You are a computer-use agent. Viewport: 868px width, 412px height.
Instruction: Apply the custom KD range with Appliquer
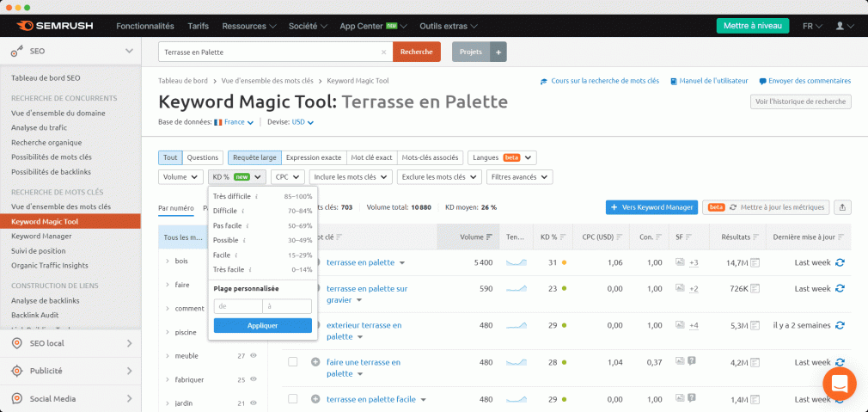[x=262, y=326]
